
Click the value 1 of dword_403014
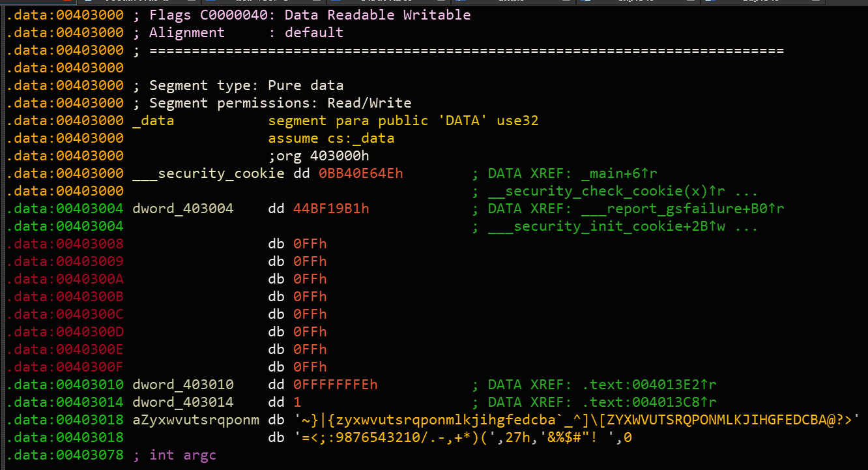tap(297, 402)
